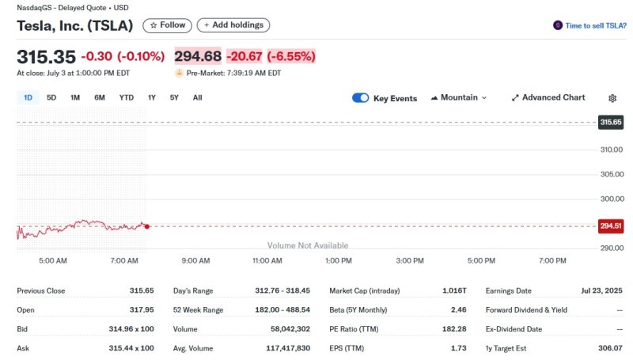Switch chart to 1M range
The image size is (633, 364).
pyautogui.click(x=75, y=97)
